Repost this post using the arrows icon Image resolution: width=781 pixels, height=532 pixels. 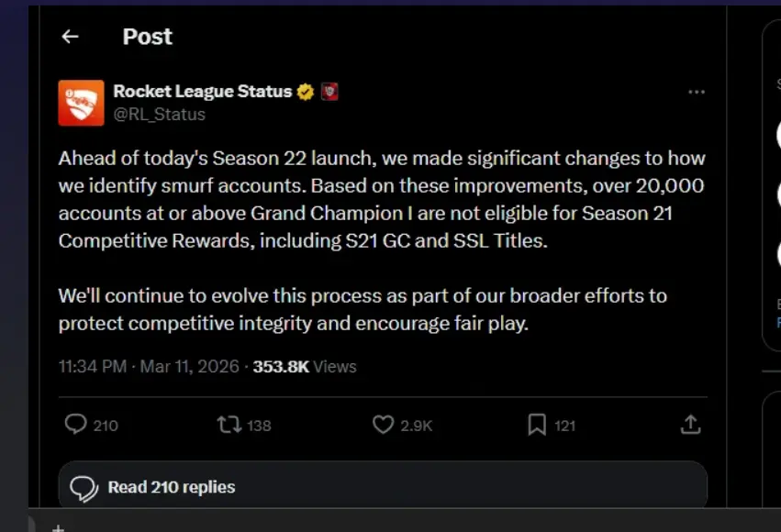pos(228,425)
